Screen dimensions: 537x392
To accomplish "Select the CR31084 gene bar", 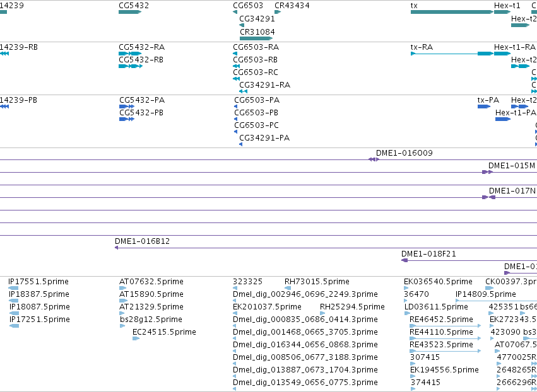I will pyautogui.click(x=256, y=38).
